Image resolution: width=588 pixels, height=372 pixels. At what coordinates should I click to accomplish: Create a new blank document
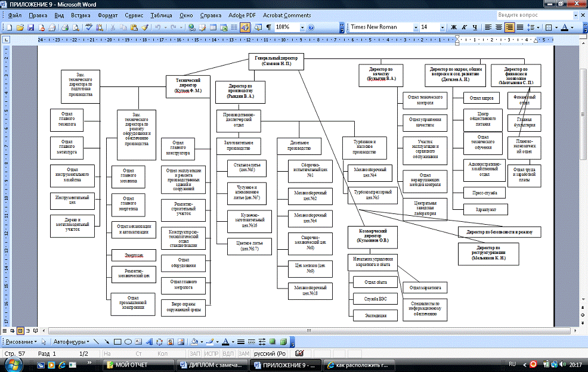tap(10, 27)
